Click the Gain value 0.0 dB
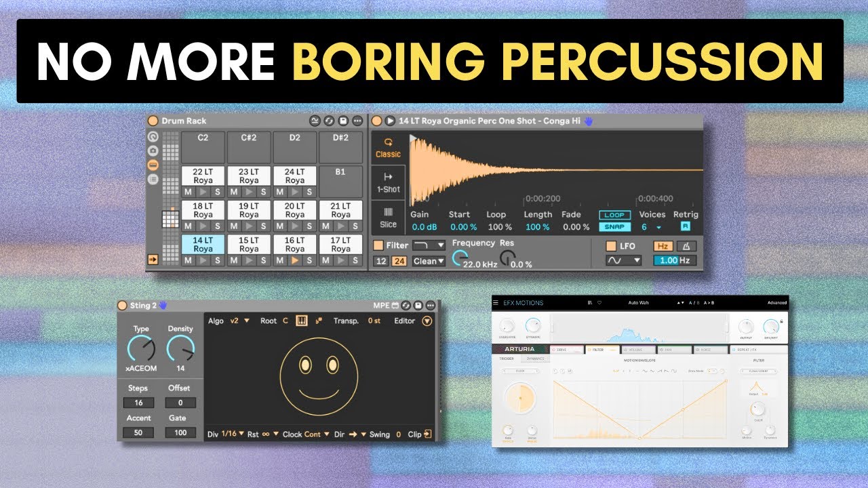Screen dimensions: 868x488 425,227
